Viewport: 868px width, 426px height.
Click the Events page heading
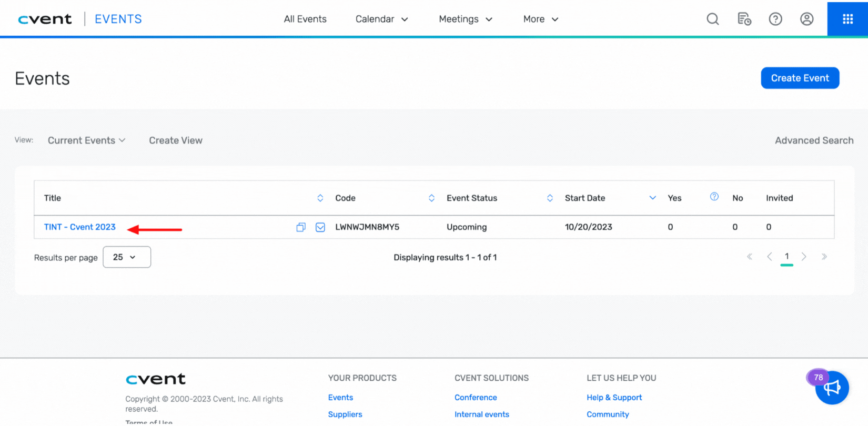click(42, 78)
